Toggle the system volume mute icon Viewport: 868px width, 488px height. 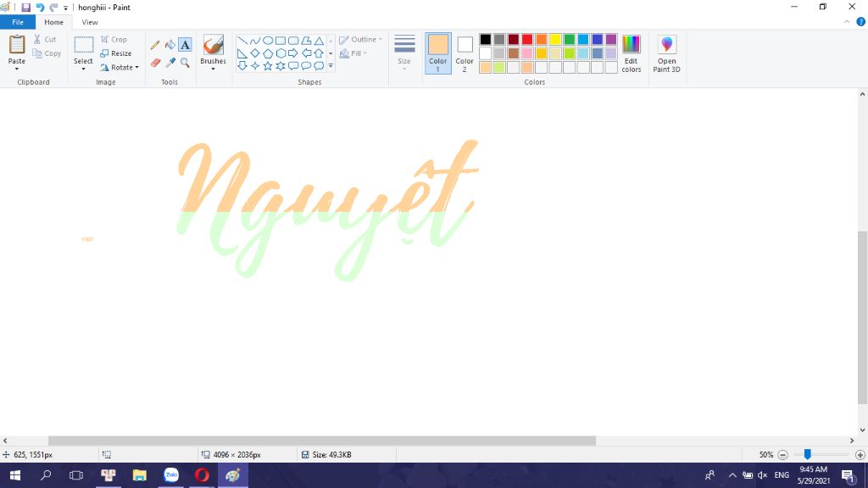[x=762, y=474]
